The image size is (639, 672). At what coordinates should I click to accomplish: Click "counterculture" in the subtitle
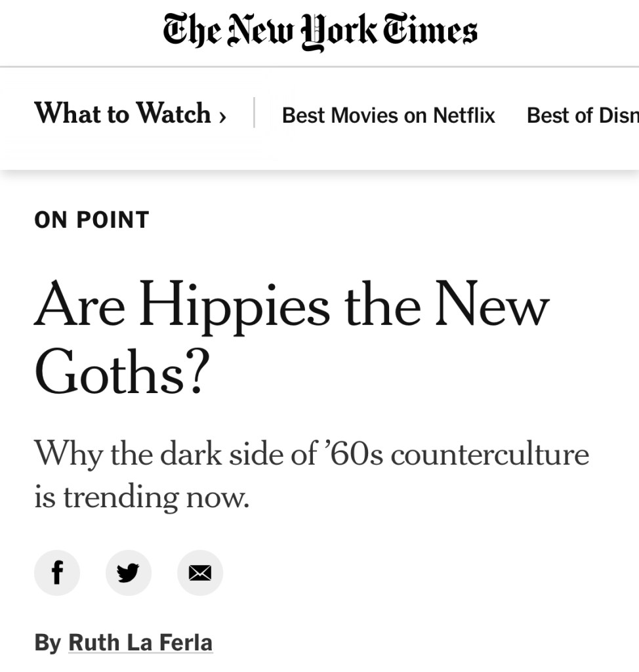[489, 454]
